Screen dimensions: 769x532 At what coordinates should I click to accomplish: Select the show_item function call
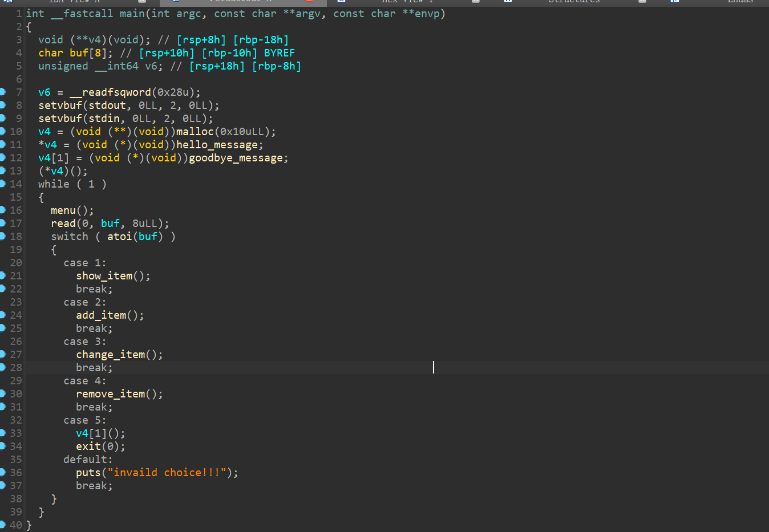click(104, 276)
